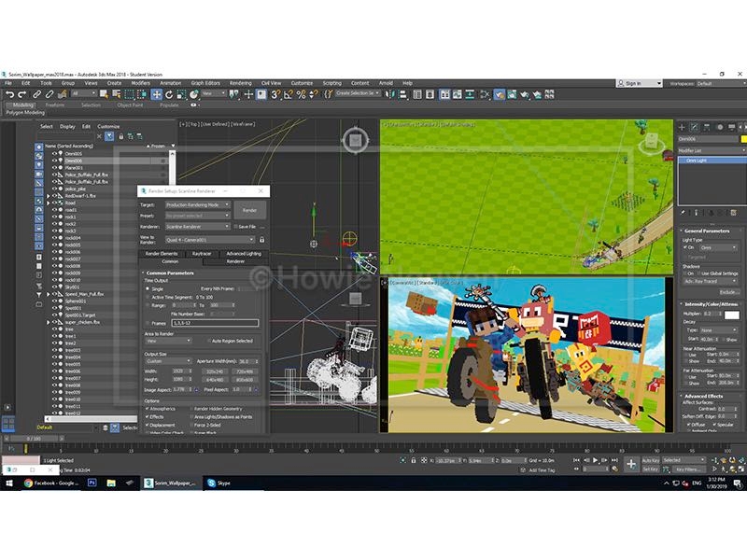Uncheck the Atmospherics option
Image resolution: width=747 pixels, height=560 pixels.
(147, 408)
